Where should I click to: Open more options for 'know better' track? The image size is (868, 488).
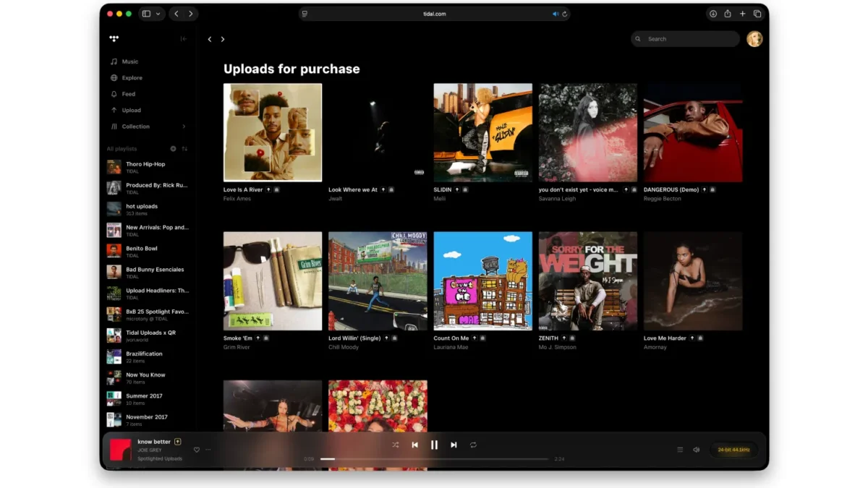pos(208,450)
